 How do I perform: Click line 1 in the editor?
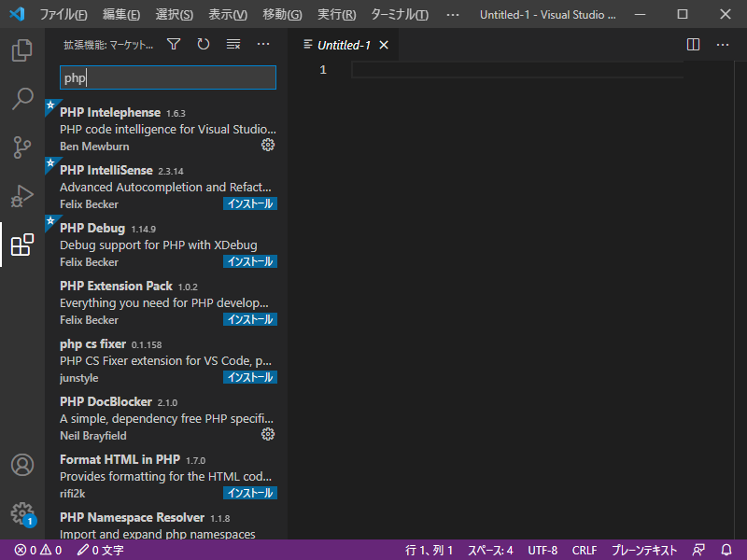click(x=517, y=70)
